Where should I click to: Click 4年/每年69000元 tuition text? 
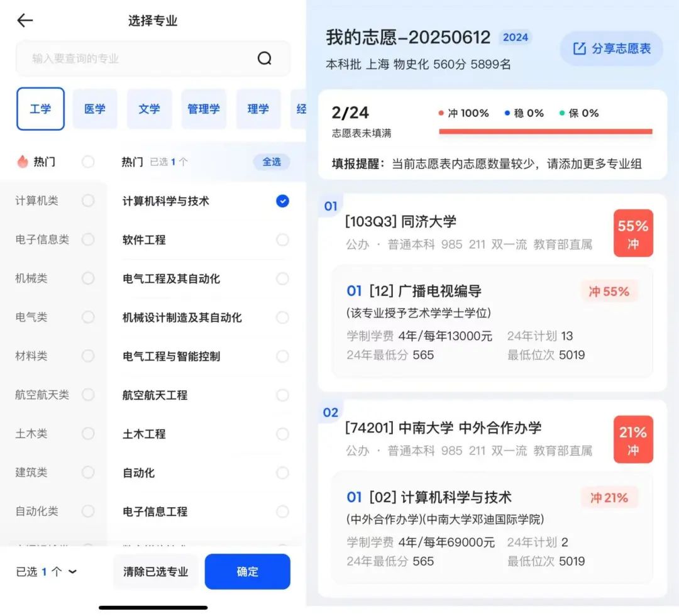click(446, 542)
